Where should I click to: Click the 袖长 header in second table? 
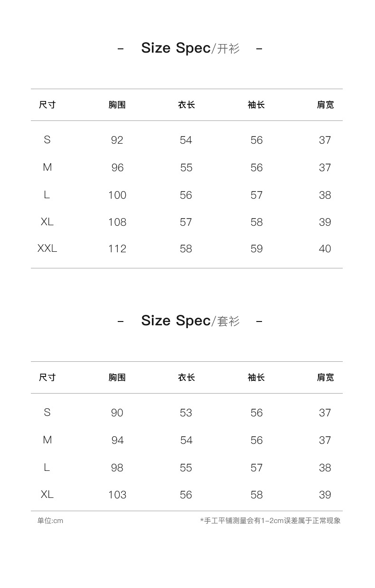click(256, 377)
